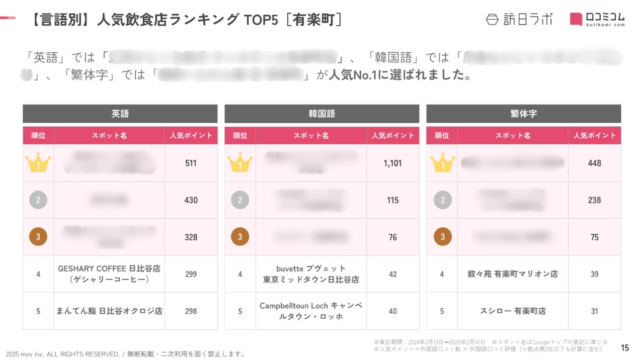Click the 訪日ラボ logo

pos(519,19)
